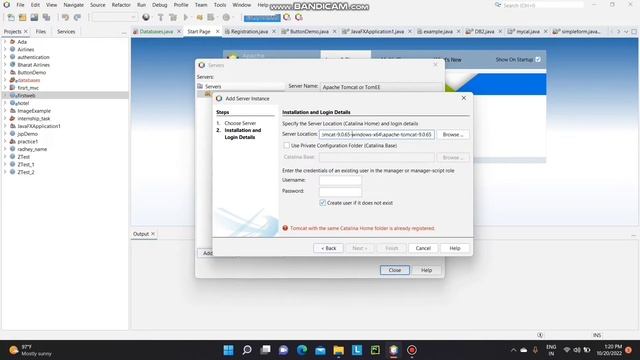Close the Output panel tab
Screen dimensions: 640x360
[153, 234]
